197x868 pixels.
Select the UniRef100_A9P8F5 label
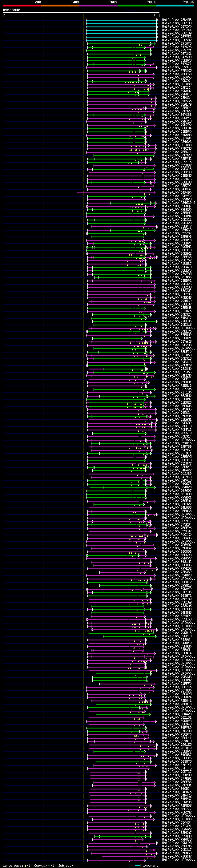(177, 94)
